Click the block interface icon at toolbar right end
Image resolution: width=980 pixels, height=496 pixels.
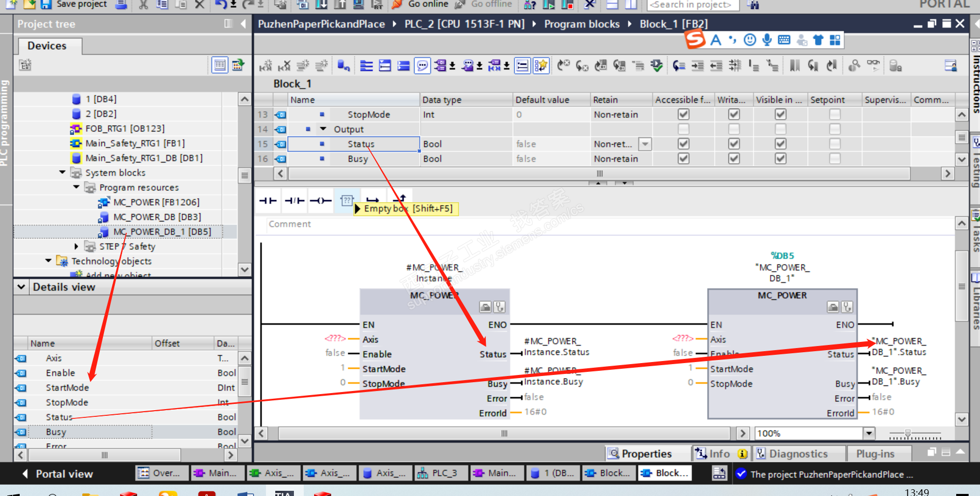951,66
